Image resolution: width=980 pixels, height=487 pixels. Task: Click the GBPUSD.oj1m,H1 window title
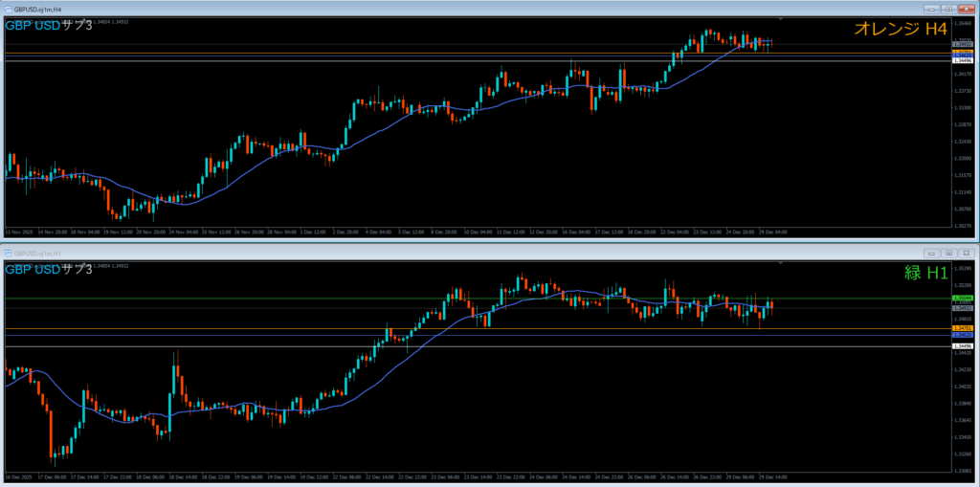tap(38, 254)
